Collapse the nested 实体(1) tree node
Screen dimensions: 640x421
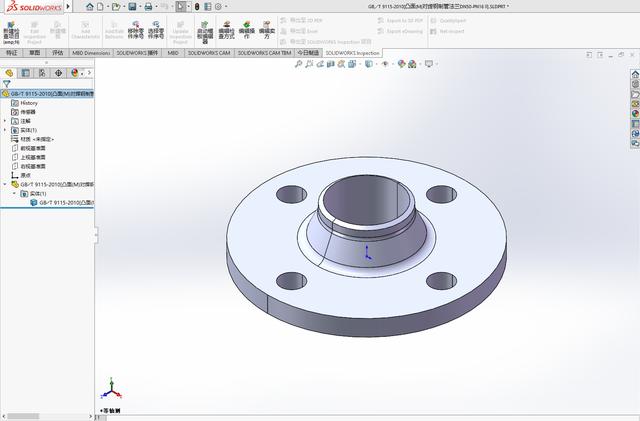pos(14,194)
